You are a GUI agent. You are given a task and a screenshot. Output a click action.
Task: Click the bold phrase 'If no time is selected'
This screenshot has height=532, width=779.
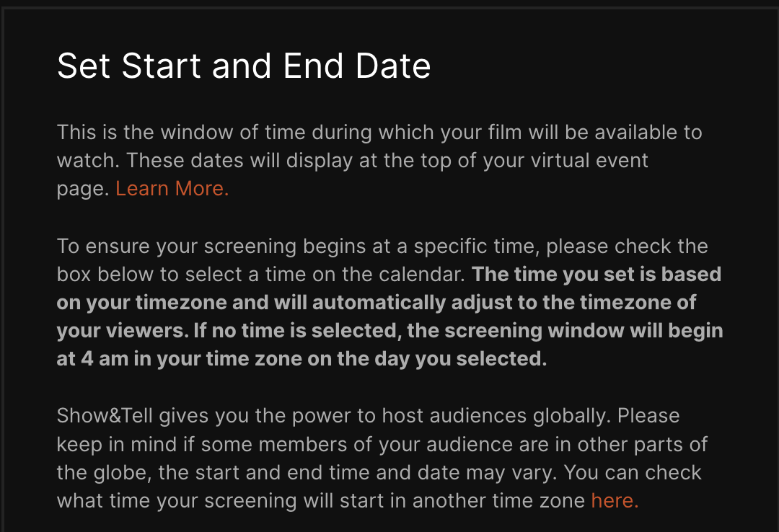tap(297, 331)
